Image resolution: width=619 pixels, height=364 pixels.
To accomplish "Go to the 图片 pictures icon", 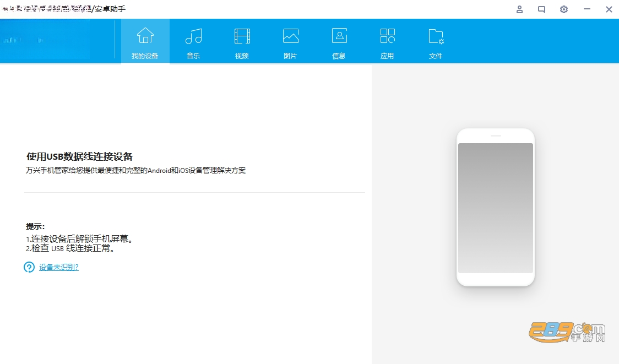I will coord(291,36).
